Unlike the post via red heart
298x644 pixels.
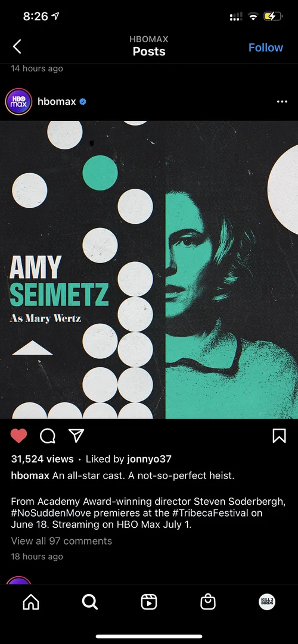(18, 436)
